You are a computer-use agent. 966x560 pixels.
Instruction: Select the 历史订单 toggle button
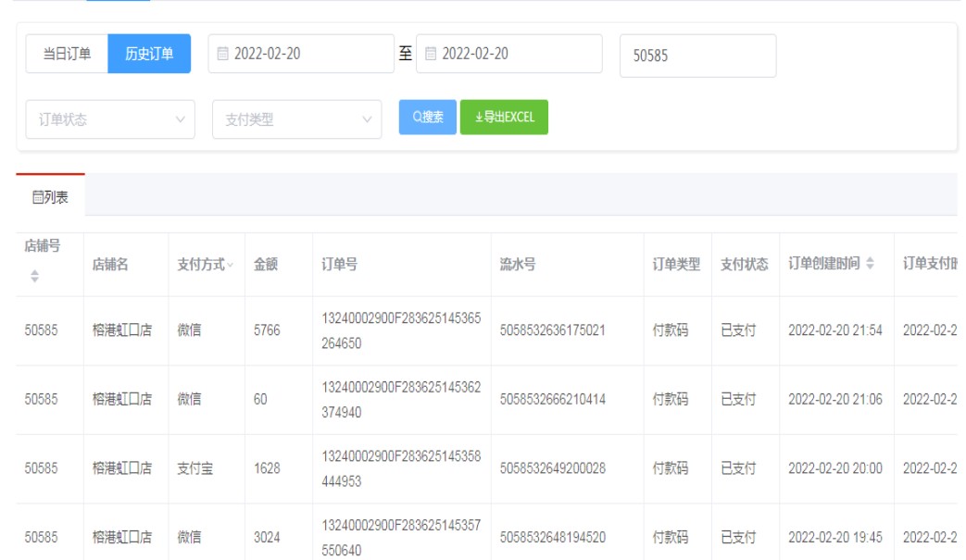[149, 54]
